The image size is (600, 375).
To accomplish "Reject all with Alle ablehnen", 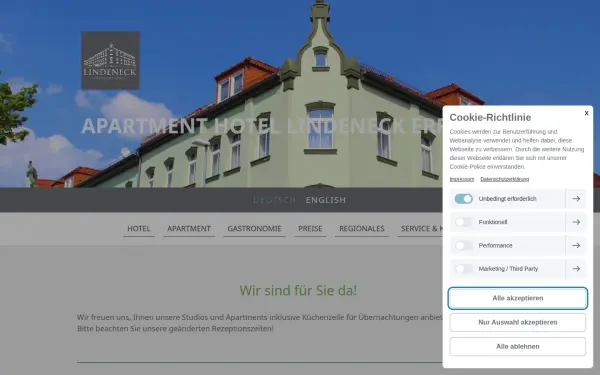I will [x=518, y=346].
